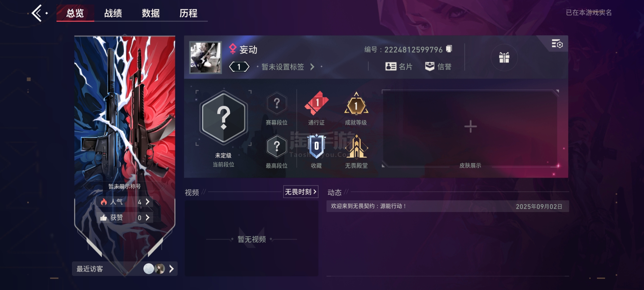View the 赛幕段位 rank hexagon
The image size is (644, 290).
[277, 103]
